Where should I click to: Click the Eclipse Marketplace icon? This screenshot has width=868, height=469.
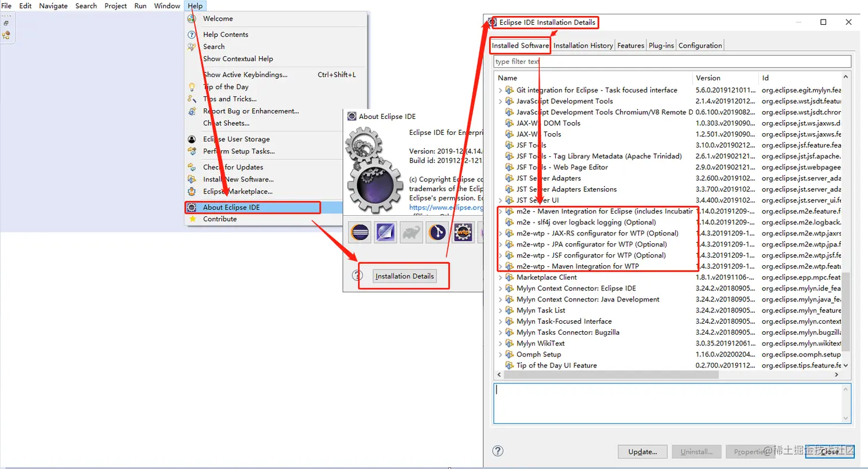tap(192, 191)
